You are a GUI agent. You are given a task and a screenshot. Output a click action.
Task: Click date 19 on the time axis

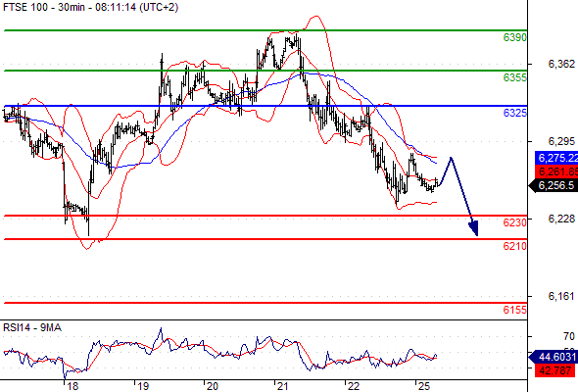click(x=143, y=386)
